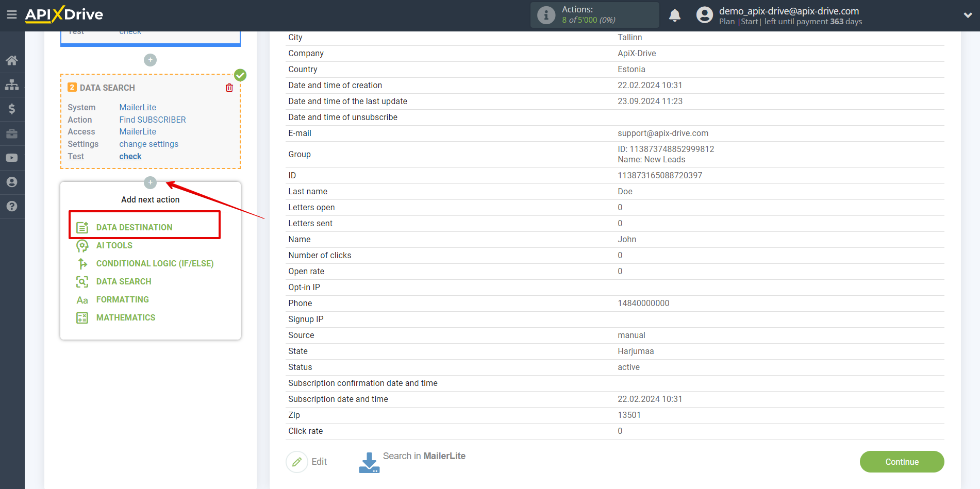Click the last update date 23.09.2024 11:23

pyautogui.click(x=650, y=101)
